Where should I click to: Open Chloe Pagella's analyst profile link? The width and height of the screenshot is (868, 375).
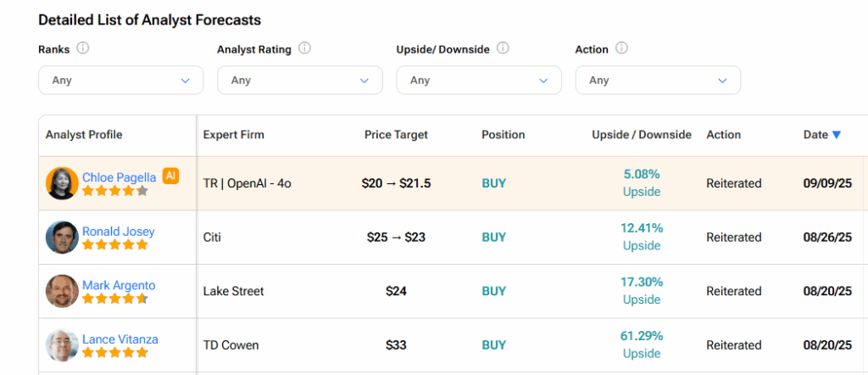tap(119, 177)
